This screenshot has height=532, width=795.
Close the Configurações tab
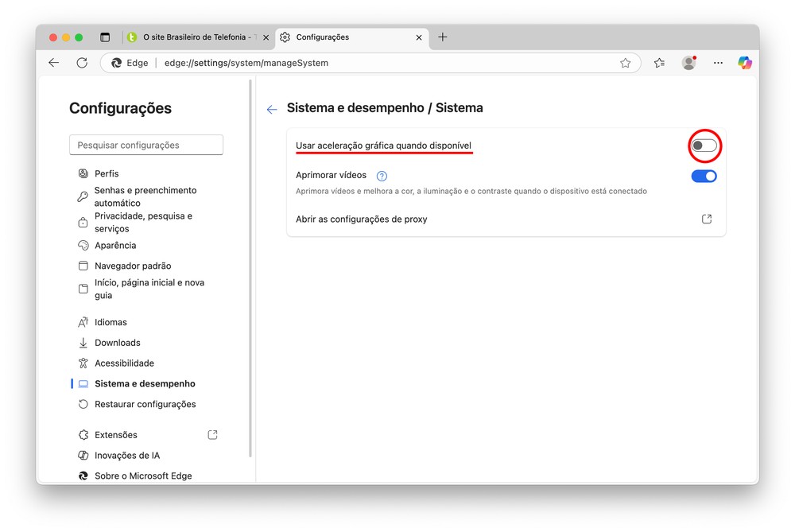click(x=419, y=37)
